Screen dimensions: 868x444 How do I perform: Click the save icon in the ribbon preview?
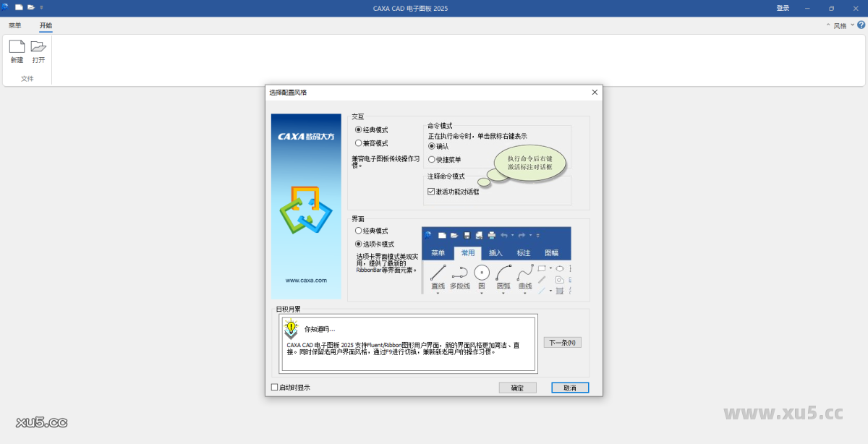[x=467, y=235]
